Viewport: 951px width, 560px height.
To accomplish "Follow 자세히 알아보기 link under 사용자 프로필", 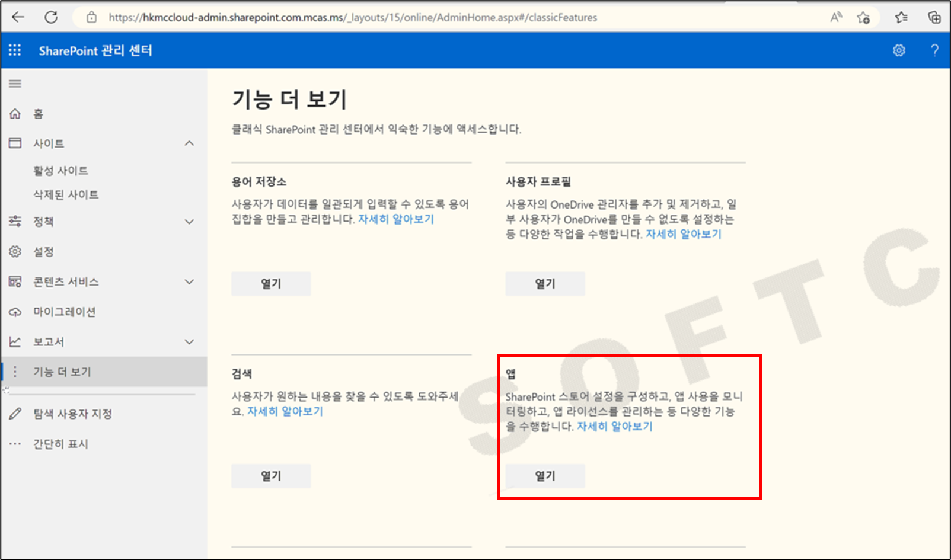I will pos(684,234).
